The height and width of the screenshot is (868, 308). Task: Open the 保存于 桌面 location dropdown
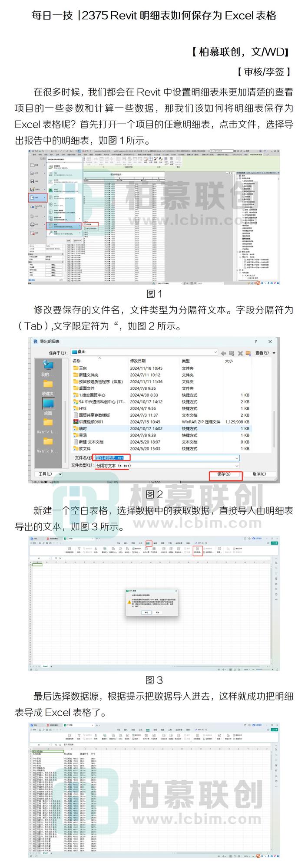point(143,352)
